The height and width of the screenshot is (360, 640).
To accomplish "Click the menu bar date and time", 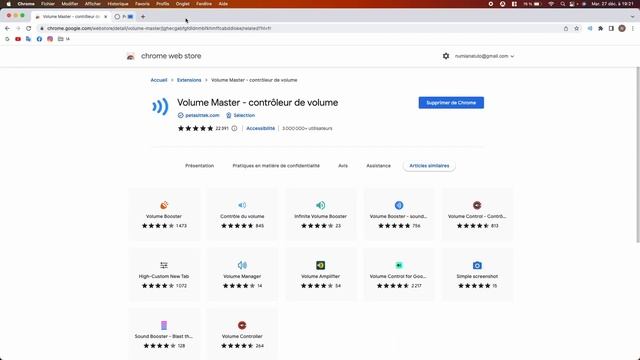I will pos(612,4).
